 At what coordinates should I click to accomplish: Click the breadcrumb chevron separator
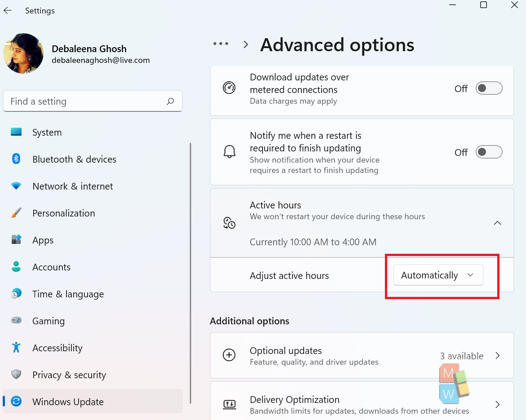pyautogui.click(x=246, y=44)
